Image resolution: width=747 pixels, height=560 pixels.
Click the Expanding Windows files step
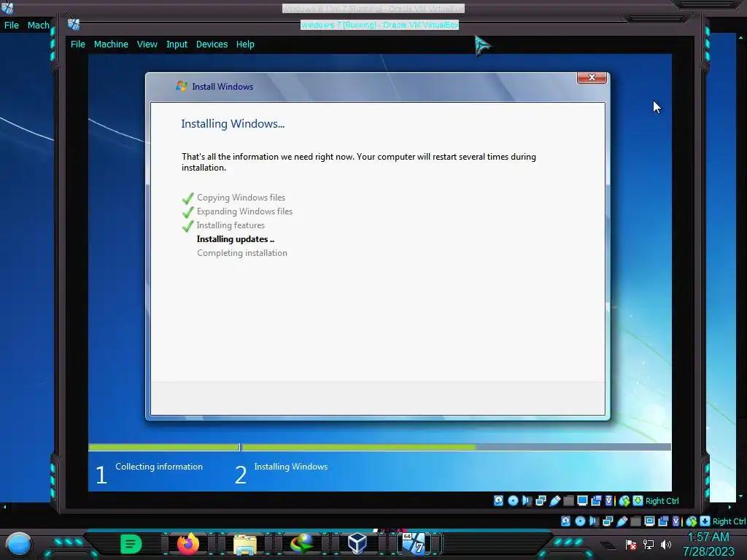244,211
